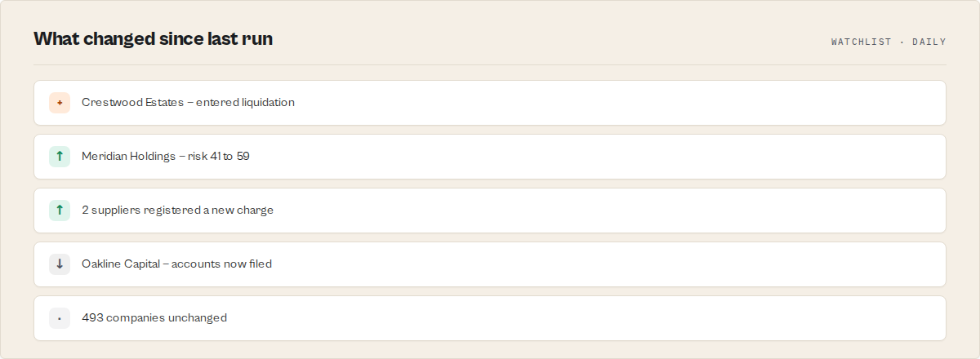
Task: Open the Meridian Holdings company name
Action: point(129,157)
